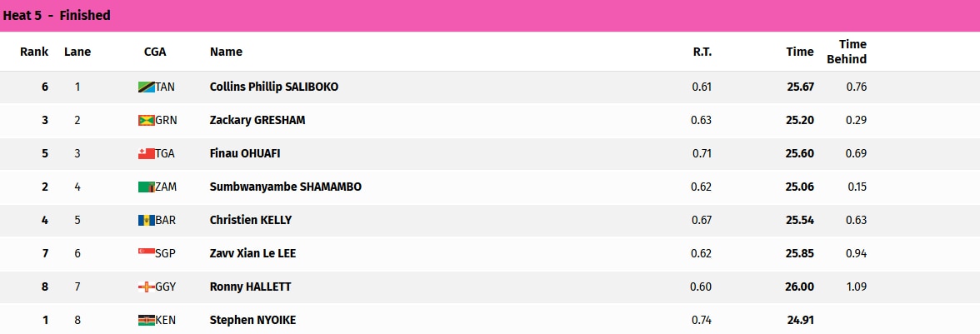This screenshot has height=334, width=980.
Task: Click the Lane column header
Action: coord(77,52)
